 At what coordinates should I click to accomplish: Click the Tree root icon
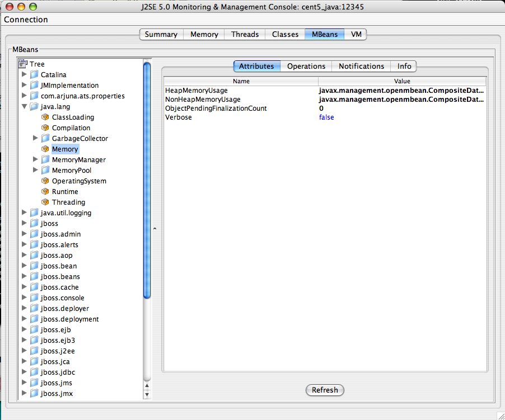pyautogui.click(x=22, y=64)
